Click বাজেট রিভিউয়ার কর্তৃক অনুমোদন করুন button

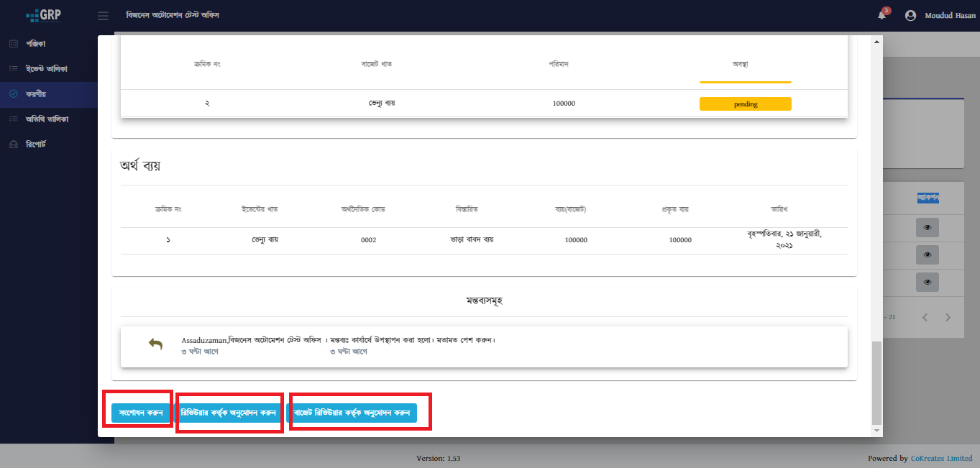tap(352, 413)
